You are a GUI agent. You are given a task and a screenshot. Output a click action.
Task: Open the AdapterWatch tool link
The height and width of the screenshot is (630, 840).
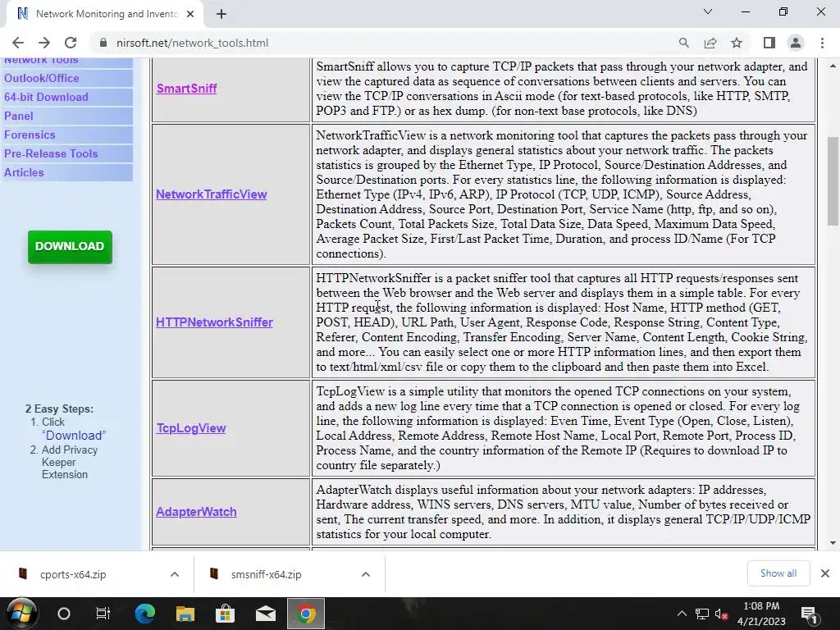196,512
